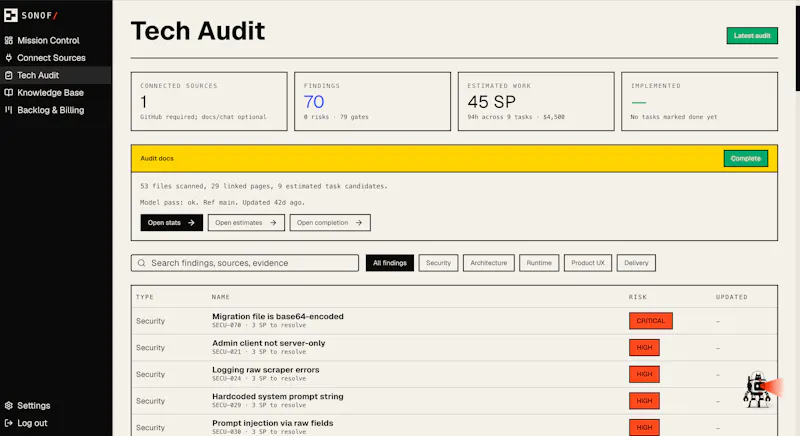
Task: Click the '53 files scanned' summary line
Action: pyautogui.click(x=264, y=186)
